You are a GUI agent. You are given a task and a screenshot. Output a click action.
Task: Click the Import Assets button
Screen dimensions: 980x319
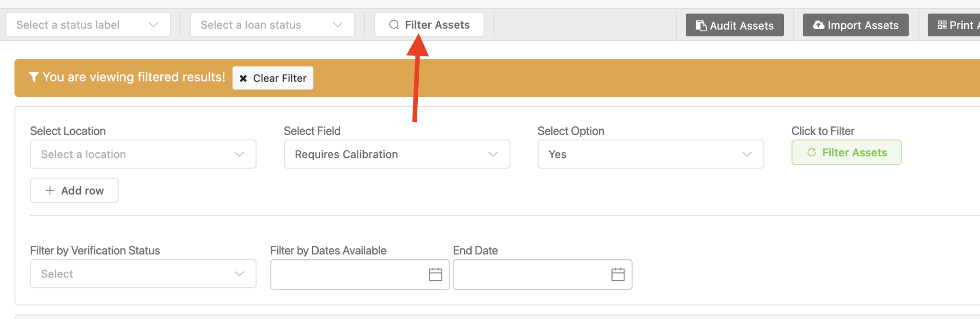[856, 25]
